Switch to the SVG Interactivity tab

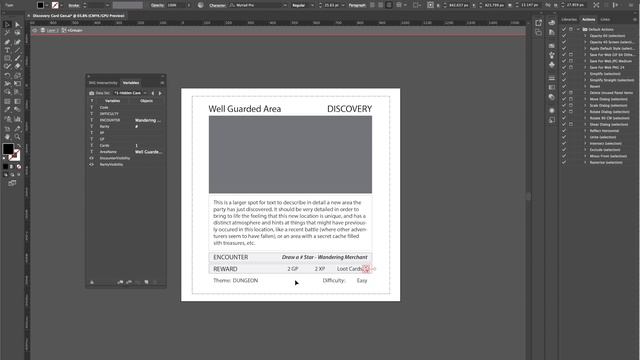point(103,83)
